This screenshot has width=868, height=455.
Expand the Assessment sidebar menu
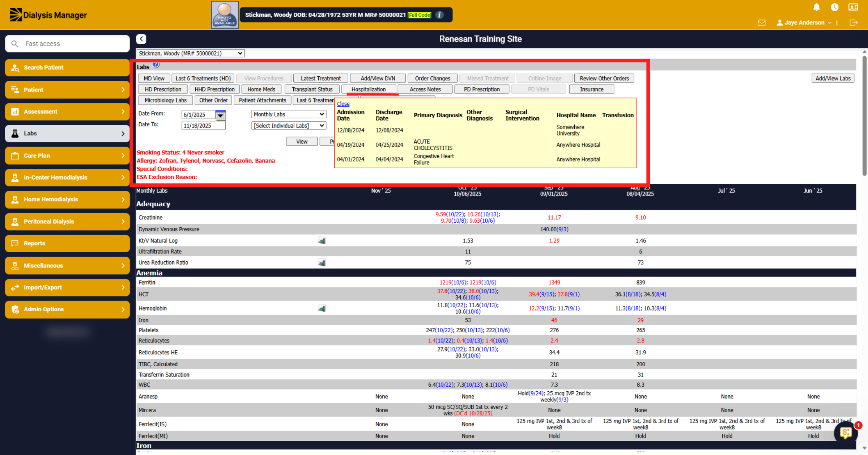point(67,111)
